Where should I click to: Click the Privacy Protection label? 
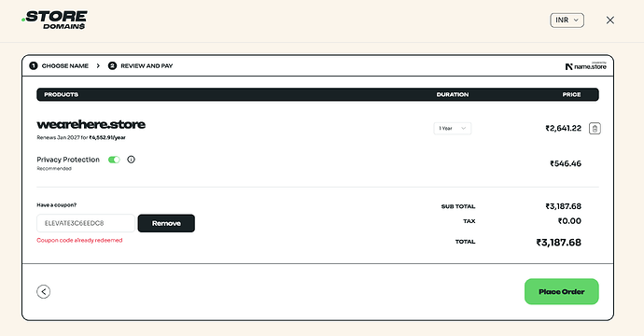click(68, 160)
